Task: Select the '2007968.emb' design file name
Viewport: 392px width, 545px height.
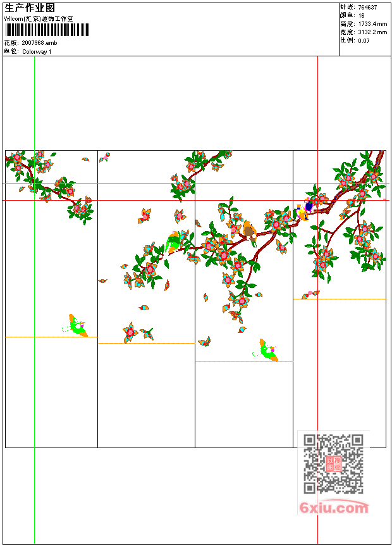Action: pyautogui.click(x=39, y=43)
